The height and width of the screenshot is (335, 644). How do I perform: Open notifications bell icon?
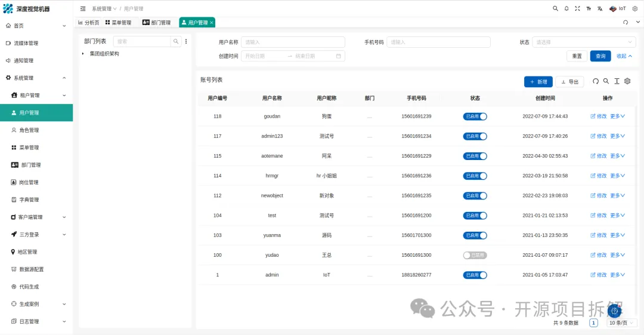[x=566, y=8]
